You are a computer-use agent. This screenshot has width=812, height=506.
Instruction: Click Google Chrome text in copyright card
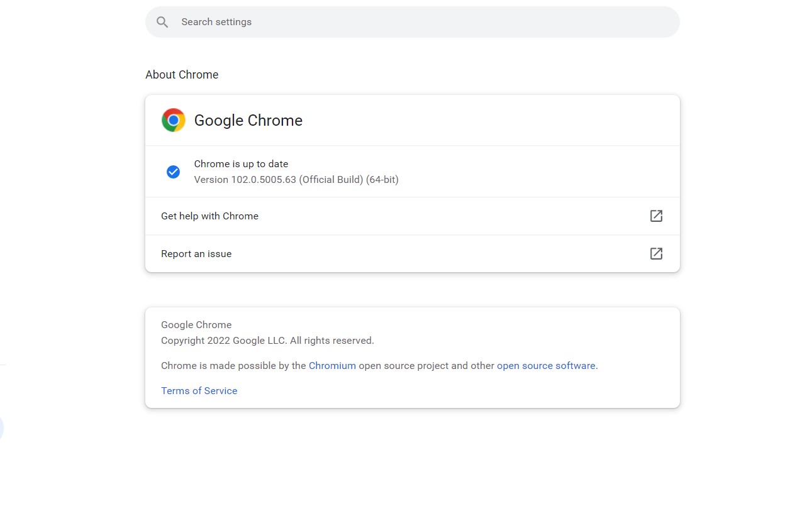(x=196, y=324)
